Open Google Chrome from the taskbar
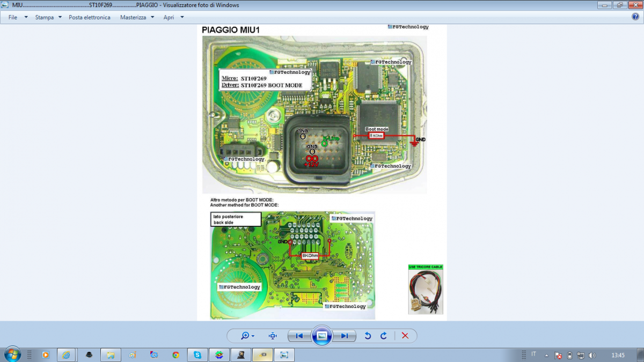 click(x=175, y=354)
